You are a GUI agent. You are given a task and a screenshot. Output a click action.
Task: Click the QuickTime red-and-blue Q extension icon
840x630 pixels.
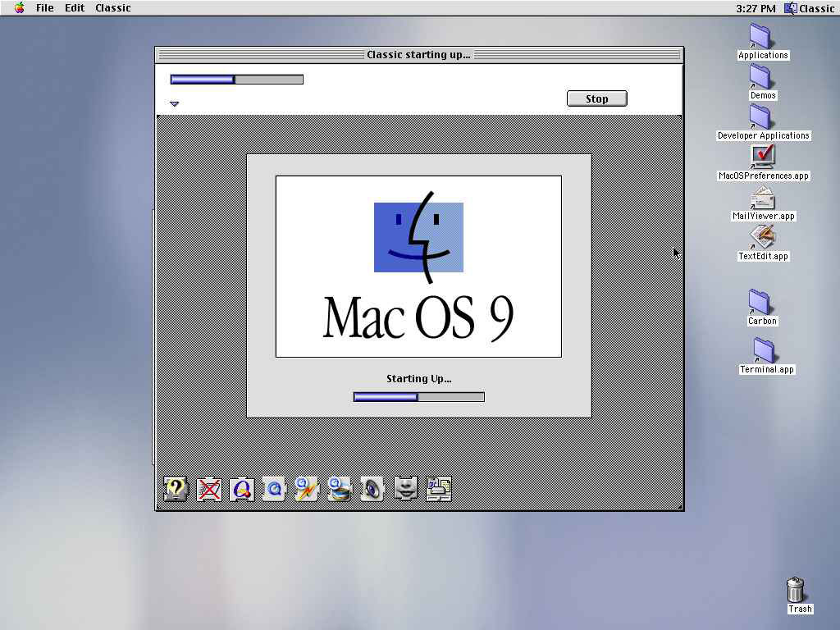coord(242,489)
